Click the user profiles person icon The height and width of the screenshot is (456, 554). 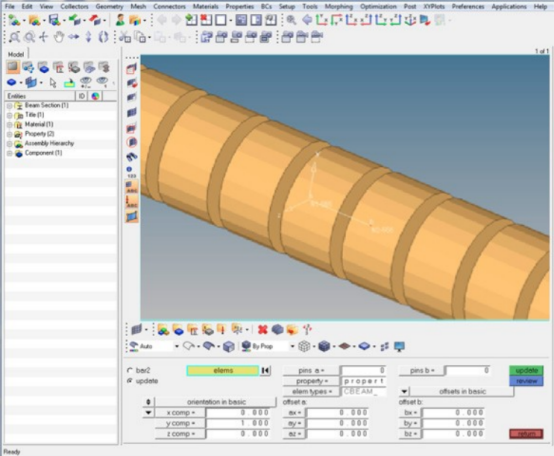(x=120, y=20)
